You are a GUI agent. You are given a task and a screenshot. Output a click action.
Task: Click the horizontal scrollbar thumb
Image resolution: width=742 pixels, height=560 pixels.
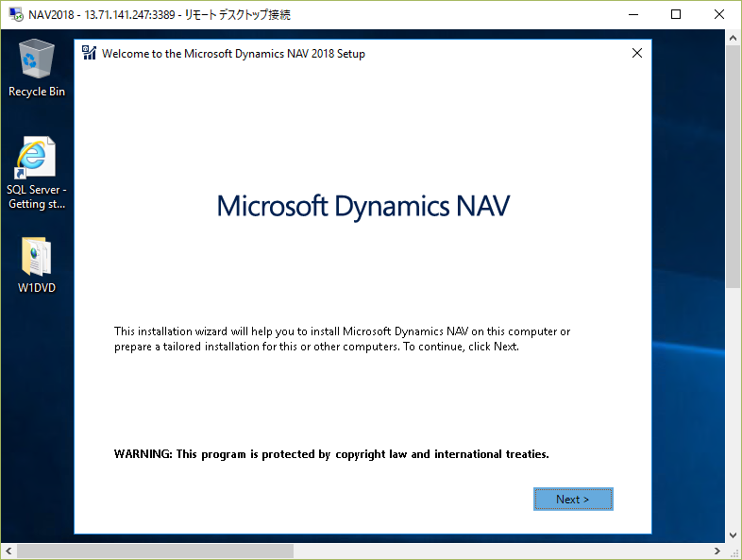155,551
